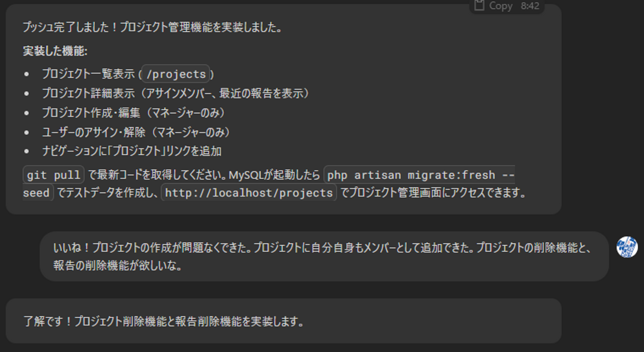The image size is (644, 352).
Task: Click the "報告の削除機能が欲しいな。" line
Action: pyautogui.click(x=118, y=266)
